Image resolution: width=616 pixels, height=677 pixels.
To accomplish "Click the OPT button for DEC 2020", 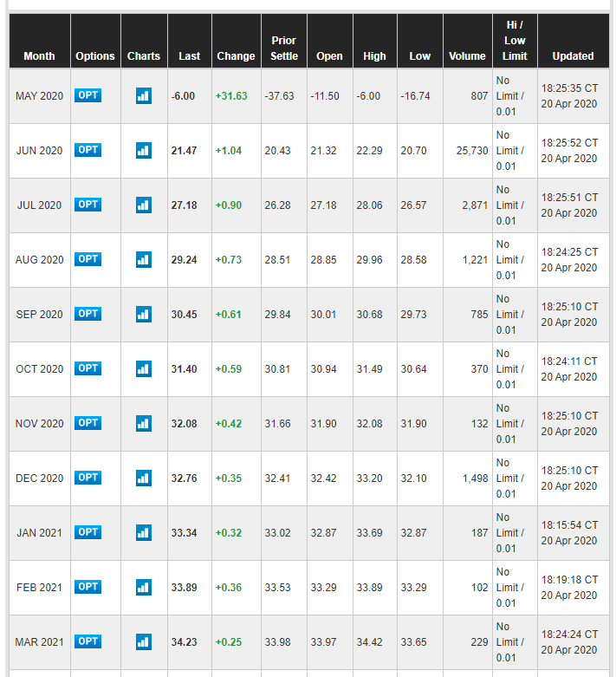I will (88, 478).
